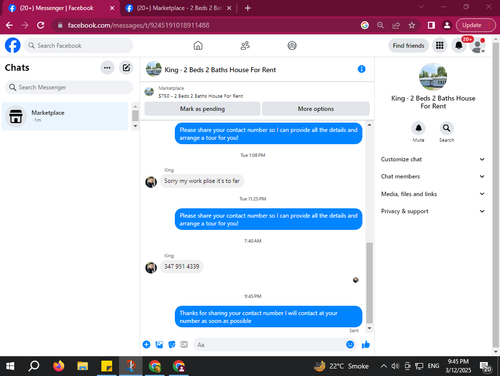Image resolution: width=500 pixels, height=376 pixels.
Task: Open more actions plus icon in composer
Action: pos(146,344)
